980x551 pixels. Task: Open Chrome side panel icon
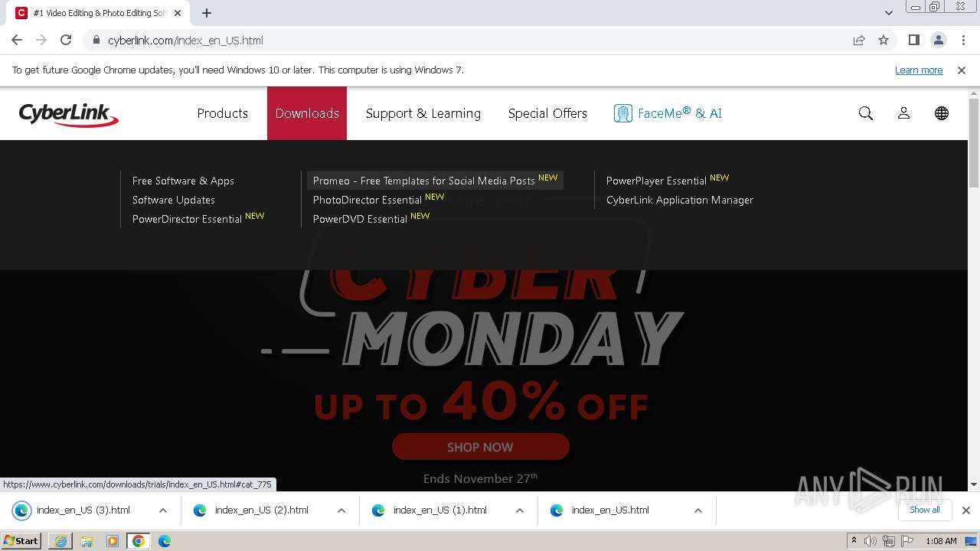[x=913, y=40]
